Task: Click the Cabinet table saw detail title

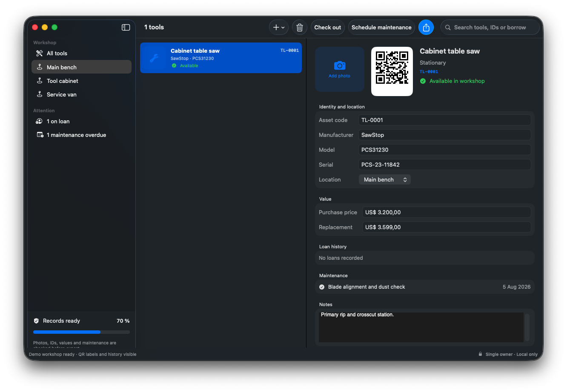Action: [450, 51]
